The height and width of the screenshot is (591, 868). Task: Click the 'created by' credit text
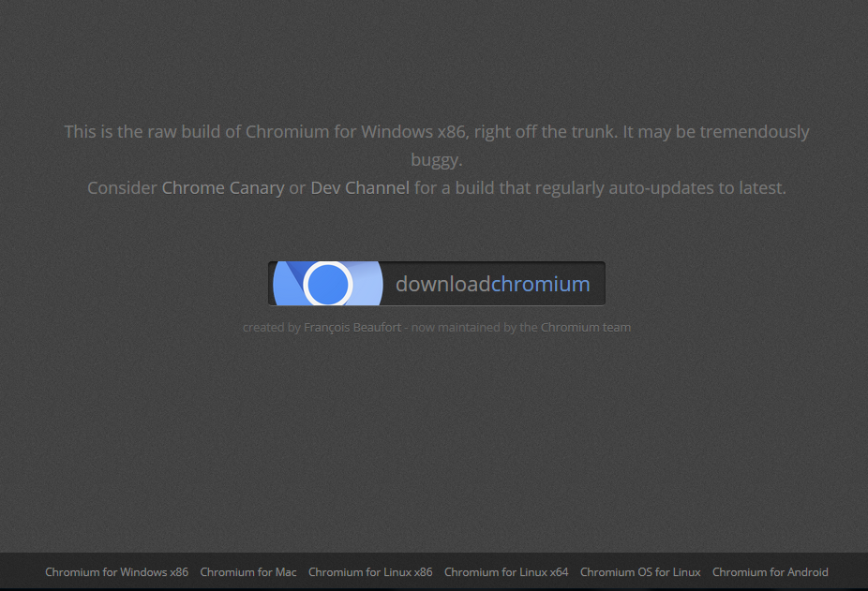(x=271, y=328)
